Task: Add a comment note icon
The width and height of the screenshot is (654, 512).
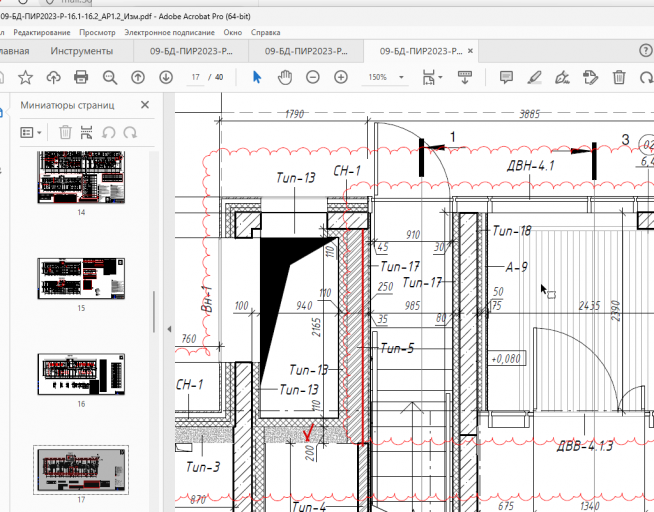Action: coord(506,78)
